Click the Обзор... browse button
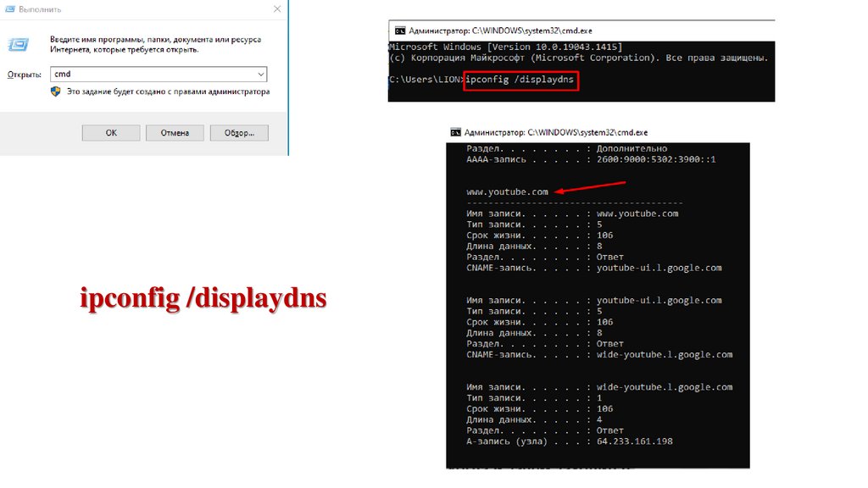The height and width of the screenshot is (488, 868). coord(239,133)
